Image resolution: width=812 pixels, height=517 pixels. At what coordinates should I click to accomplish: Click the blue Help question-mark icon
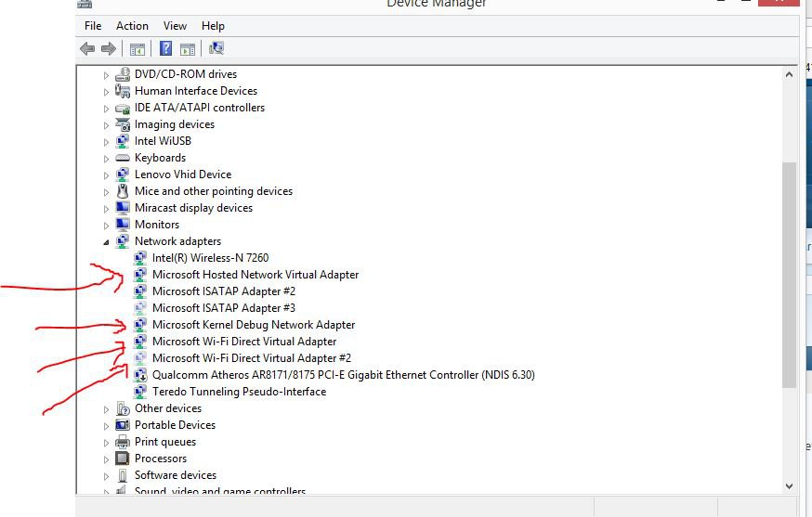(x=165, y=49)
